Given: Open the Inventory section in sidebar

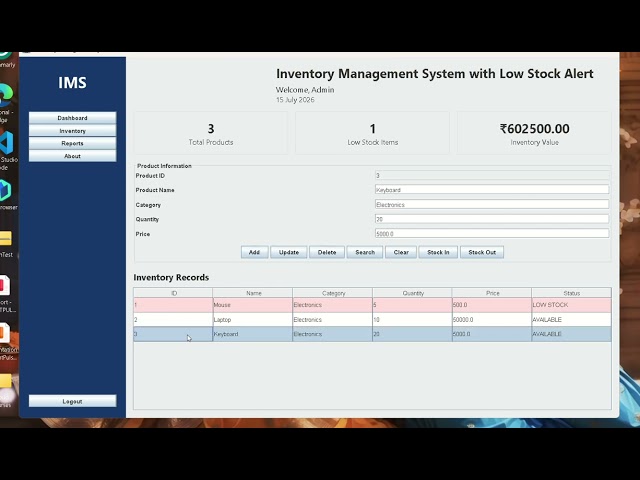Looking at the screenshot, I should 72,131.
